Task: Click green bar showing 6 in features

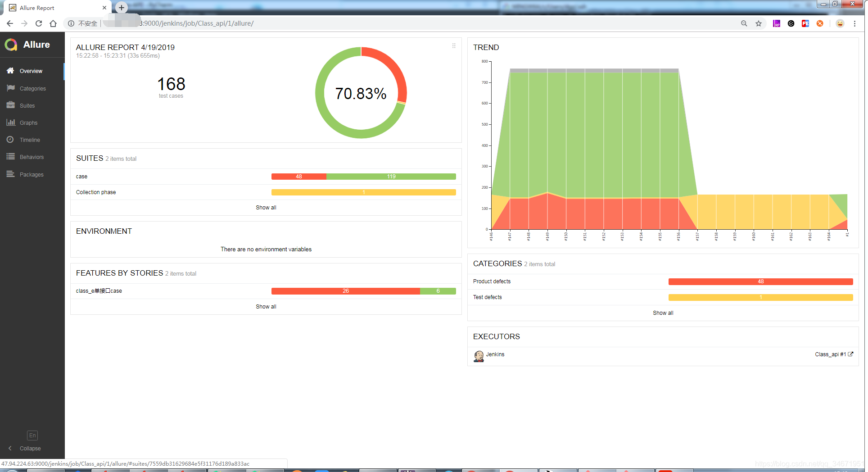Action: (x=438, y=291)
